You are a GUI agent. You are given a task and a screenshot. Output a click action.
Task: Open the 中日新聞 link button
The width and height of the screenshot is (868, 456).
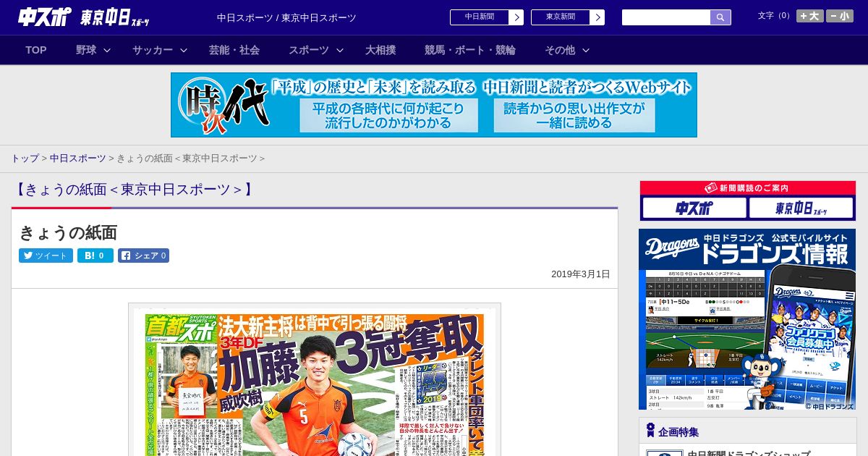pyautogui.click(x=480, y=17)
